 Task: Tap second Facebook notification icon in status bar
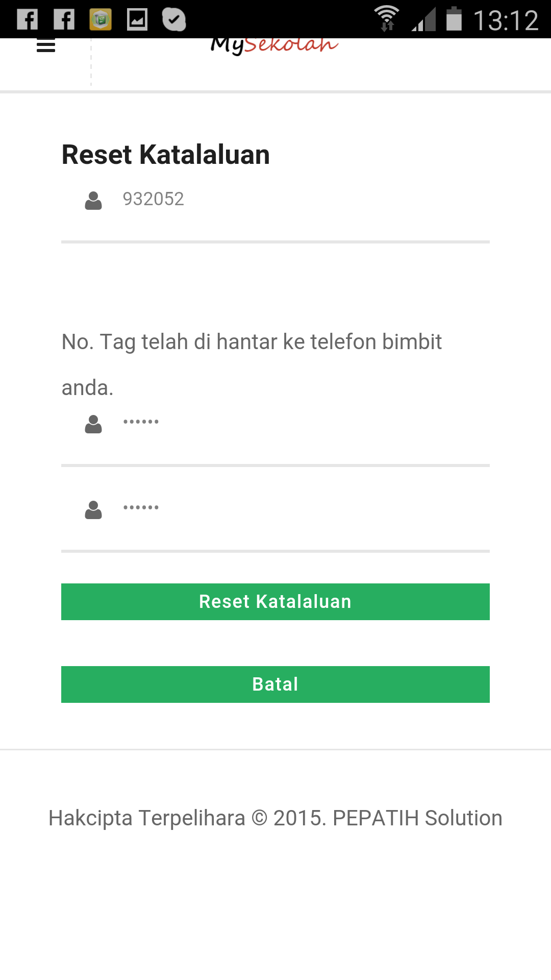(64, 19)
